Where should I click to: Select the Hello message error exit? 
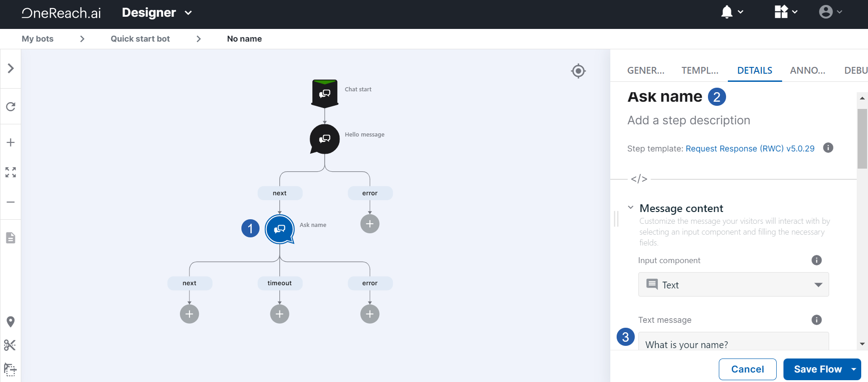tap(370, 193)
